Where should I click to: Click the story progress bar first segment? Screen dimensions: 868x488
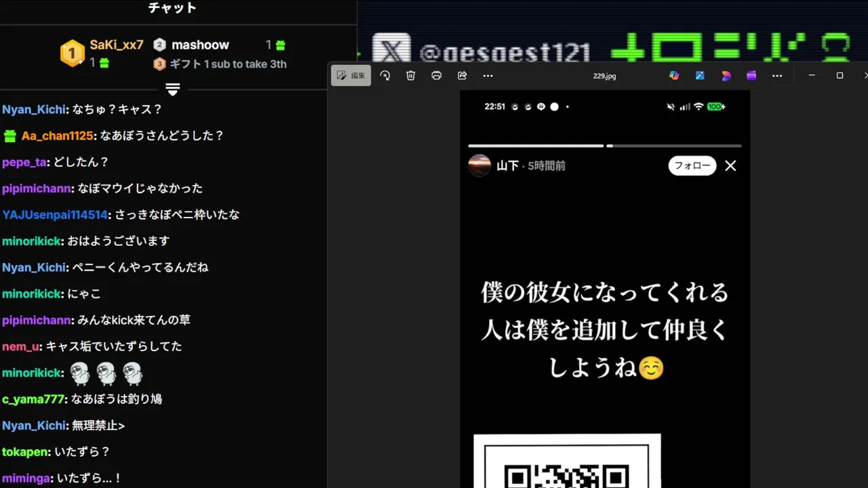[536, 146]
